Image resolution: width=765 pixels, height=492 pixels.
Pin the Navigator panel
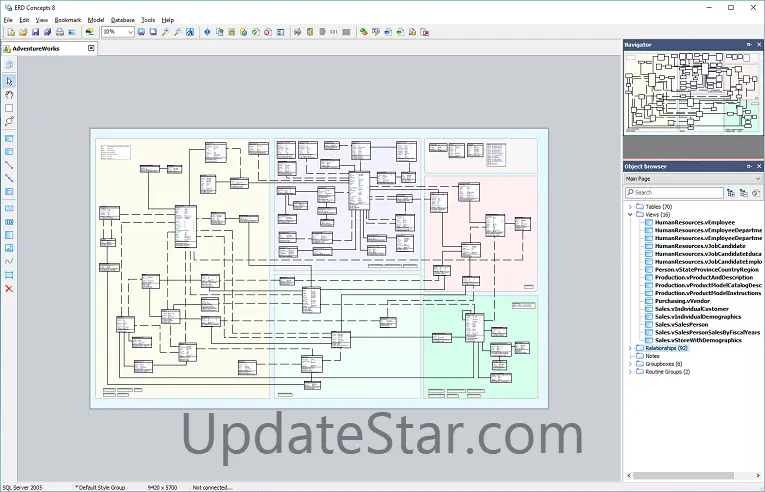pyautogui.click(x=749, y=44)
